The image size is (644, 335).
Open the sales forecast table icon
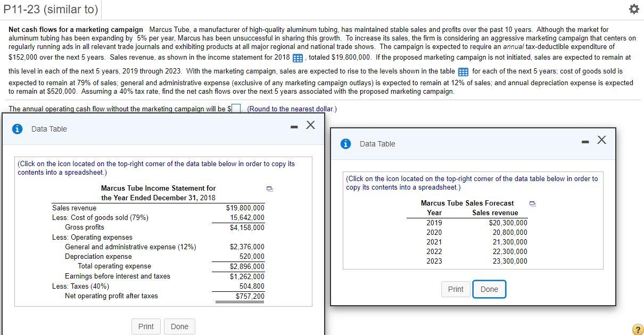(x=463, y=72)
